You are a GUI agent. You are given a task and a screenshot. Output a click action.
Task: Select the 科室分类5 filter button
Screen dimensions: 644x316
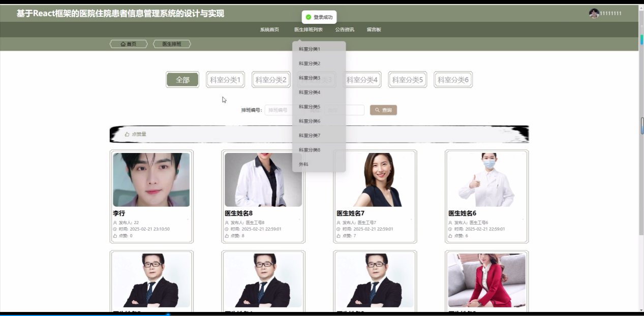point(408,80)
